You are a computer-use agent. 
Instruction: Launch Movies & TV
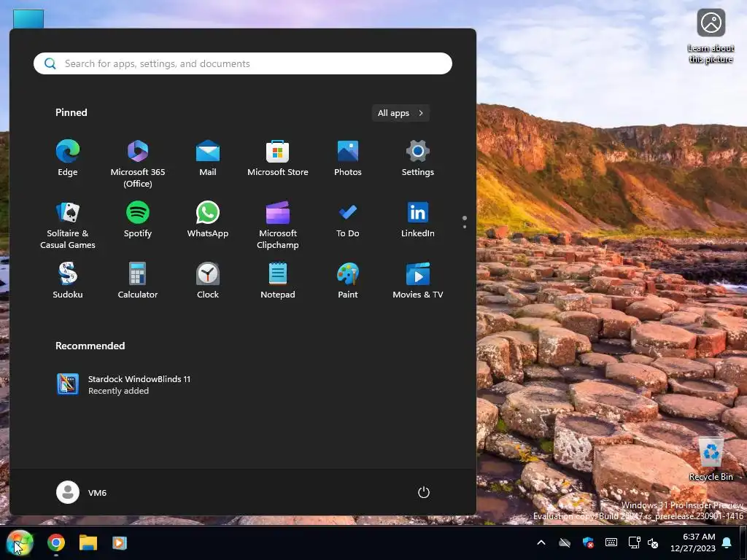click(x=418, y=281)
